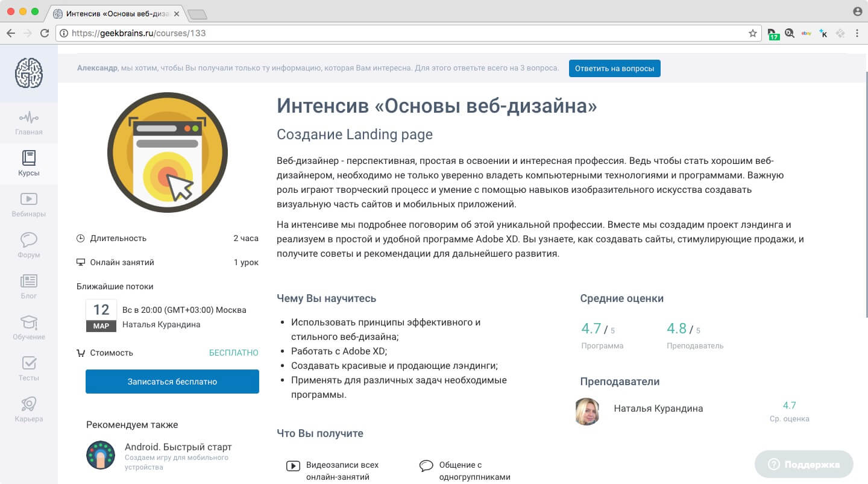Open the Поддержка support button
This screenshot has width=868, height=484.
(x=804, y=464)
